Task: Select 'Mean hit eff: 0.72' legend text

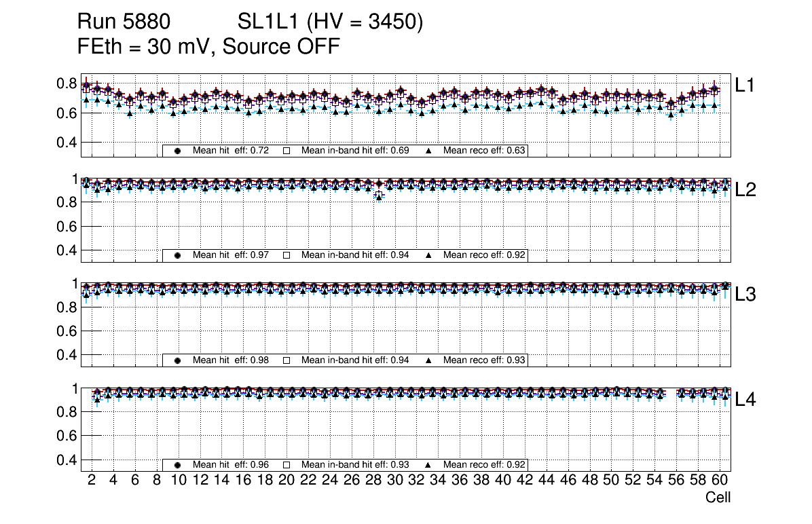Action: 231,151
